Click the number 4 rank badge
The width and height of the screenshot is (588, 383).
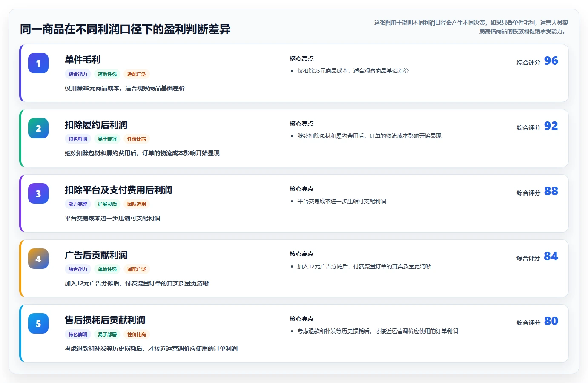[38, 259]
